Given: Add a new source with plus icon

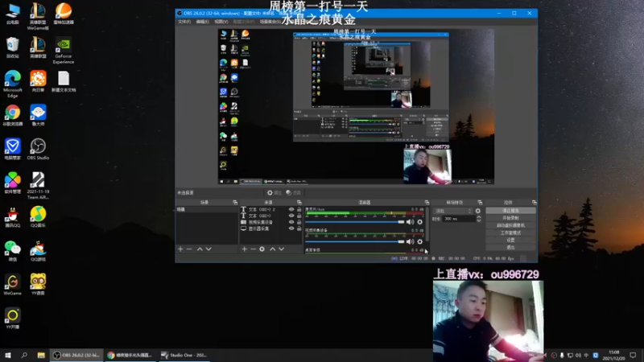Looking at the screenshot, I should (245, 249).
